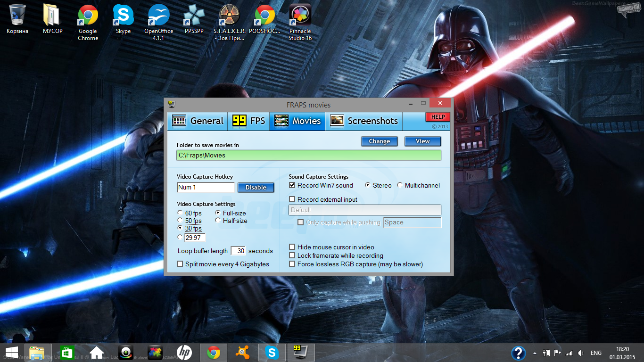
Task: Launch PPSSPP emulator desktop icon
Action: pos(194,16)
